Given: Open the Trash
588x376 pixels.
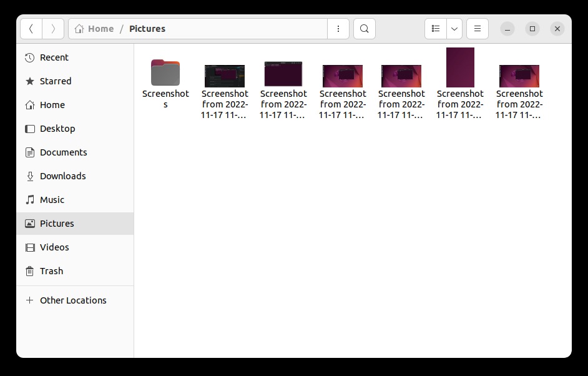Looking at the screenshot, I should click(x=51, y=271).
